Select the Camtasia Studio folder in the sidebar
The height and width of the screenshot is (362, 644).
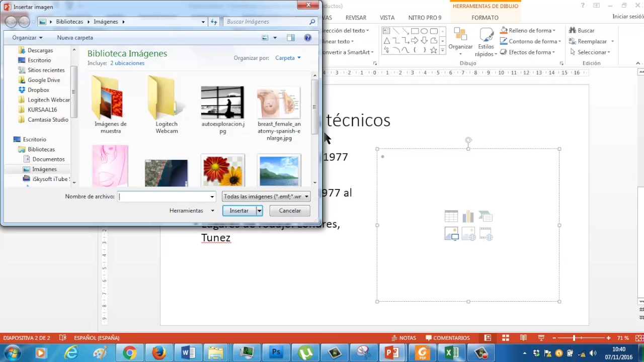click(x=48, y=120)
